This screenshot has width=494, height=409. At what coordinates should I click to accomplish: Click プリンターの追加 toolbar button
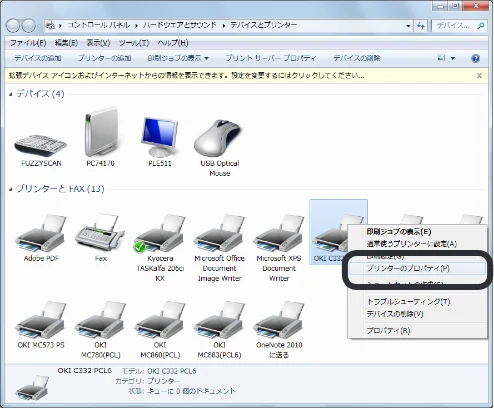point(104,58)
